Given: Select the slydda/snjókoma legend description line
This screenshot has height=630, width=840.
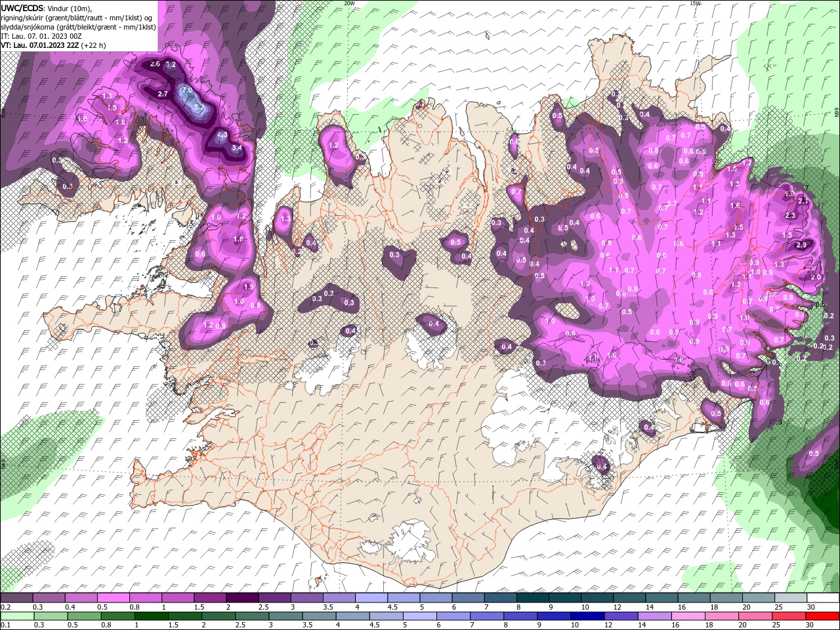Looking at the screenshot, I should pyautogui.click(x=79, y=27).
